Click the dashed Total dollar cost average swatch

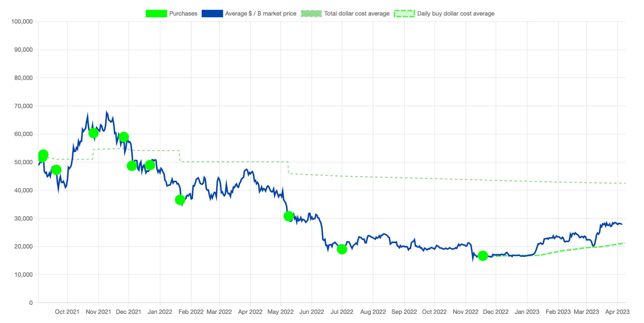coord(311,13)
